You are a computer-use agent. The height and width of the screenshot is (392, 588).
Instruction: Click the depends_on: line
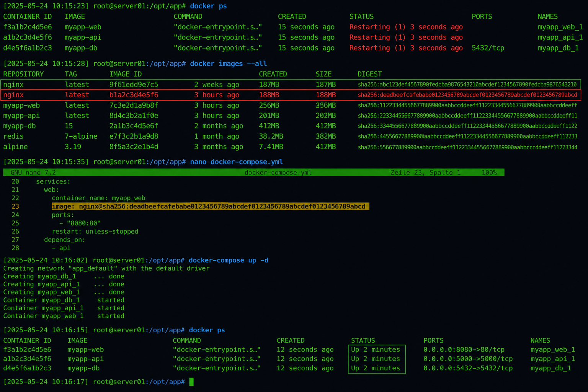64,240
